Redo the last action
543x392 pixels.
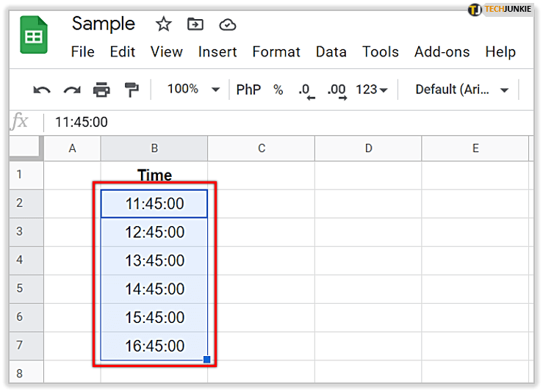pos(71,90)
